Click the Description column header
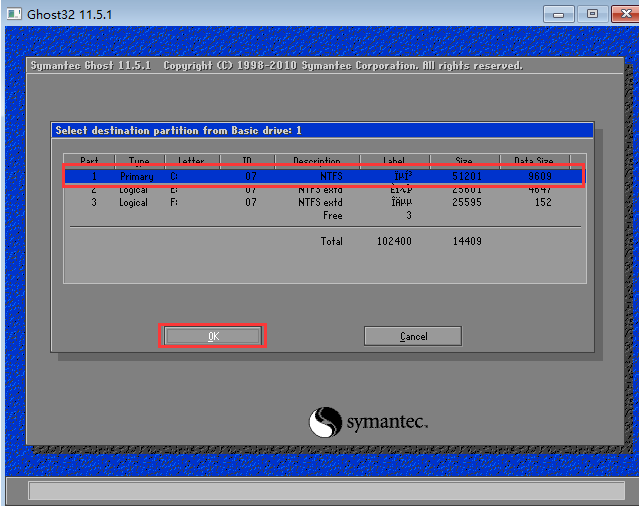Image resolution: width=639 pixels, height=506 pixels. (317, 161)
